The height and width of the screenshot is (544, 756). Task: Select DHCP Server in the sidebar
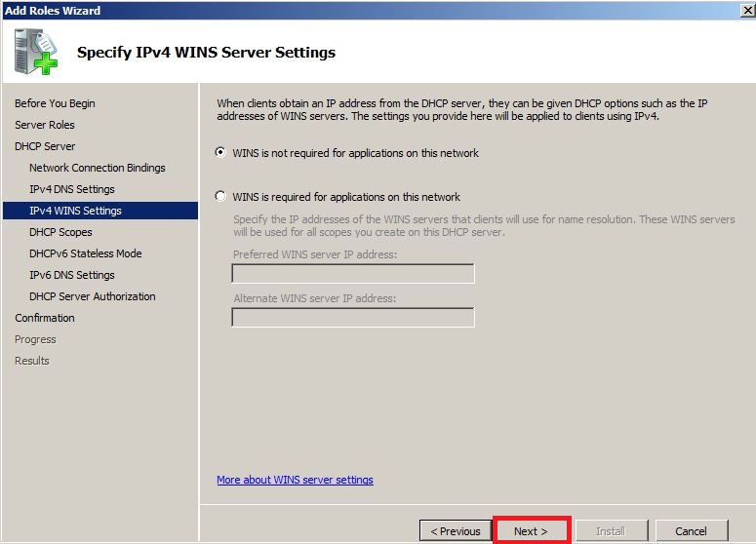tap(45, 146)
